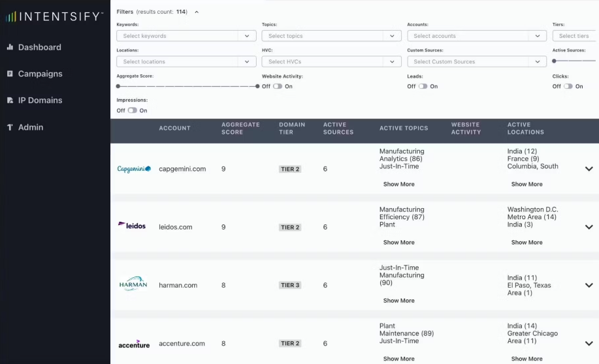Screen dimensions: 599x364
Task: Sort by Domain Tier column header
Action: pyautogui.click(x=292, y=129)
